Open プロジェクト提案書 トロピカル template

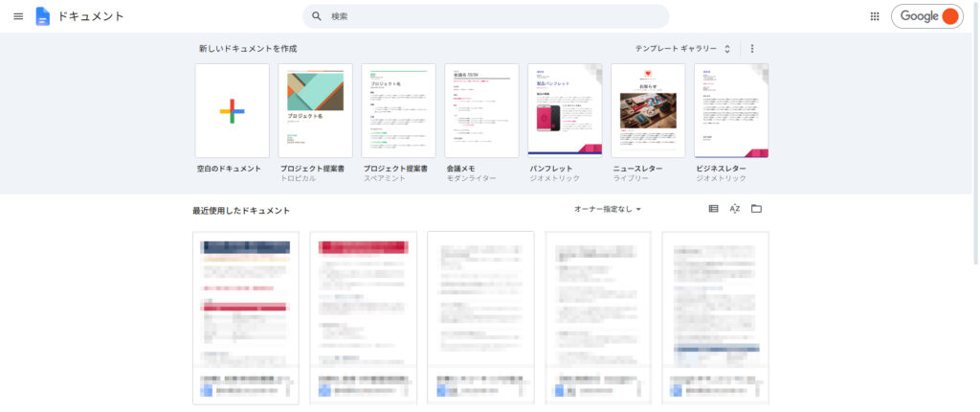coord(315,111)
